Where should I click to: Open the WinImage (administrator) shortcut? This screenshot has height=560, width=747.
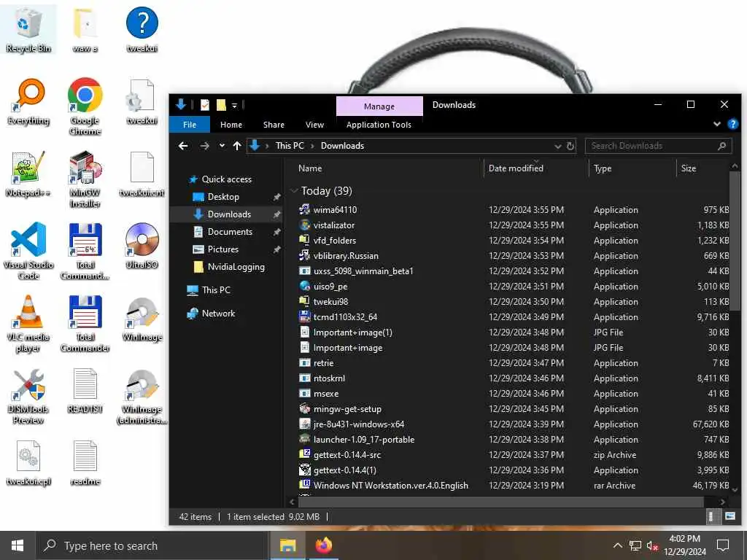point(142,396)
